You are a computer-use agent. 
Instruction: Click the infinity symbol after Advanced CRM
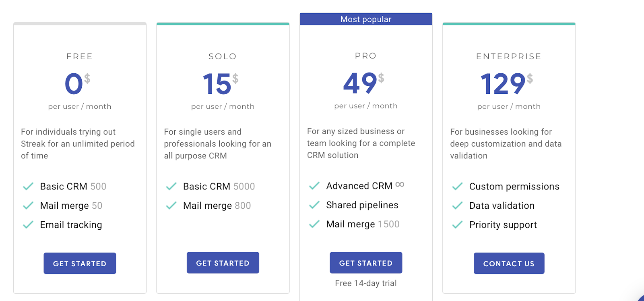(400, 185)
